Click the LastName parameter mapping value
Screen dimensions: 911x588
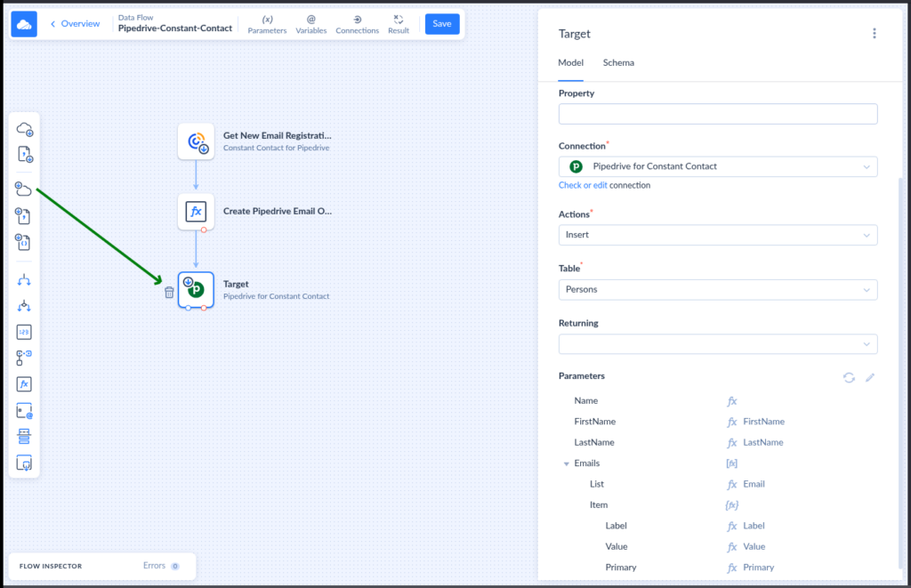pyautogui.click(x=762, y=443)
